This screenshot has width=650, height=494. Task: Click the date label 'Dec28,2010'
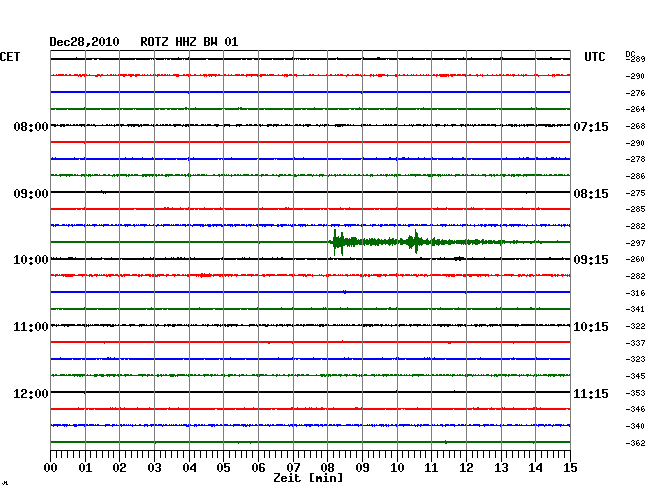click(x=84, y=42)
